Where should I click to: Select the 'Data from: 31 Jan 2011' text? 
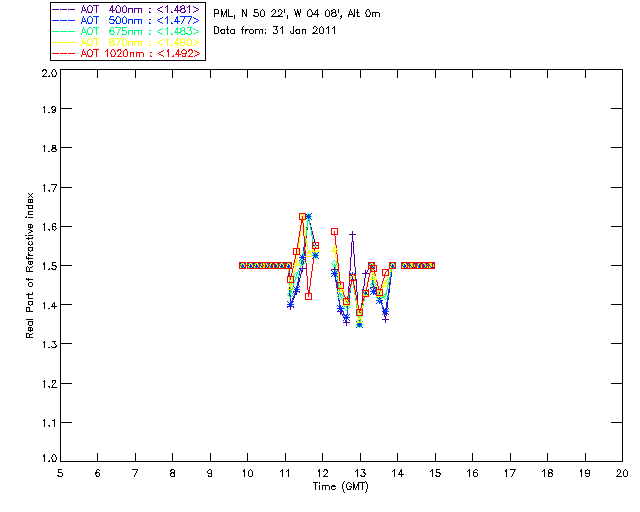[275, 30]
